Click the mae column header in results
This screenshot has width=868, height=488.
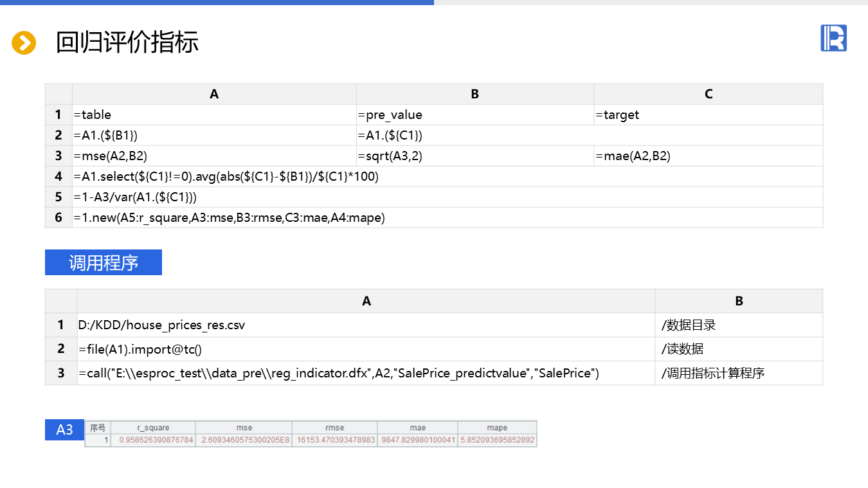(x=417, y=428)
